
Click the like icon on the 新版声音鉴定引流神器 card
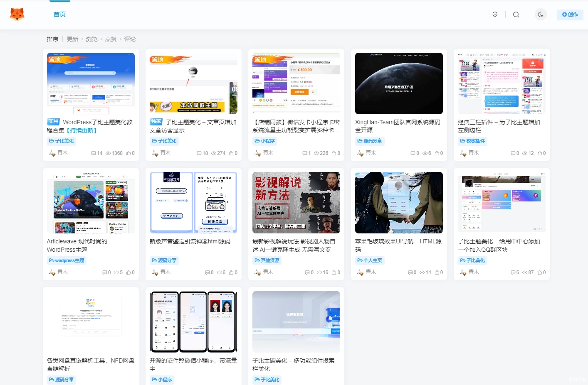(232, 272)
